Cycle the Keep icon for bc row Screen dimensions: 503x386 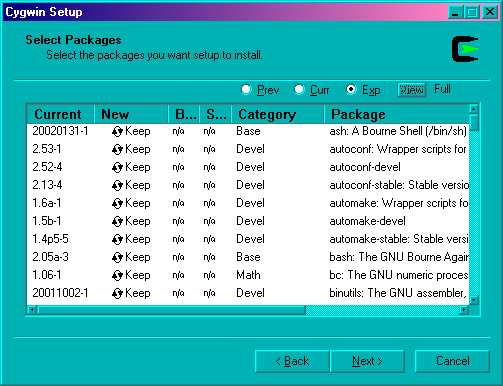click(x=117, y=276)
